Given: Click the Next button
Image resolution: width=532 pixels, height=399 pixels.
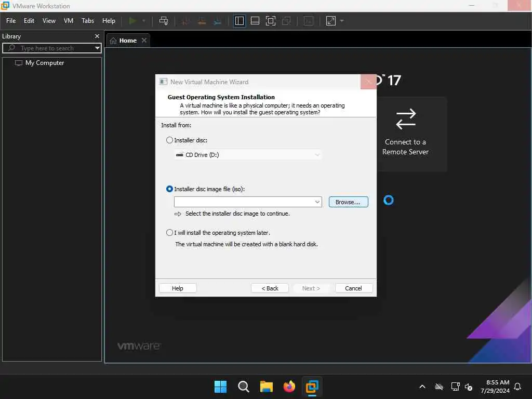Looking at the screenshot, I should tap(311, 288).
